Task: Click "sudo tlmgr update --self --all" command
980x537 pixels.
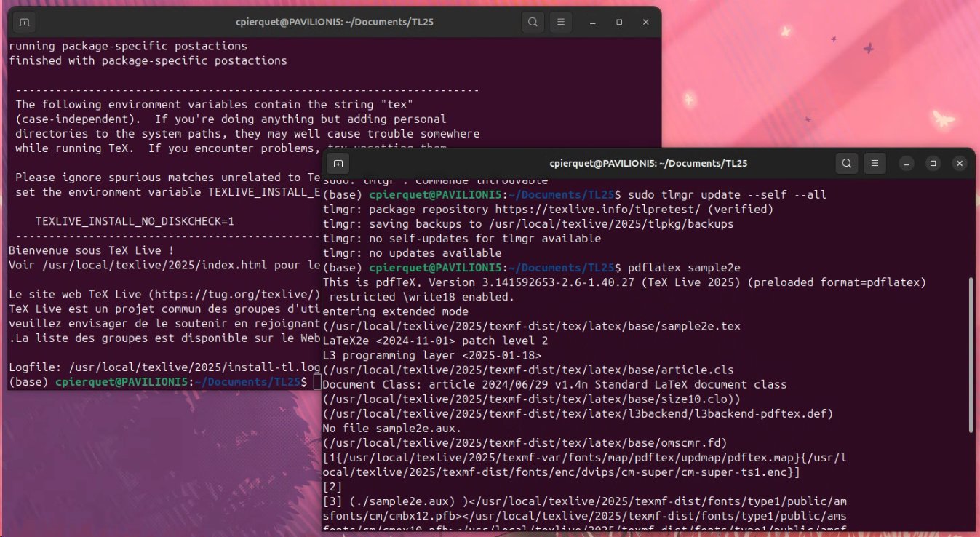Action: [726, 195]
